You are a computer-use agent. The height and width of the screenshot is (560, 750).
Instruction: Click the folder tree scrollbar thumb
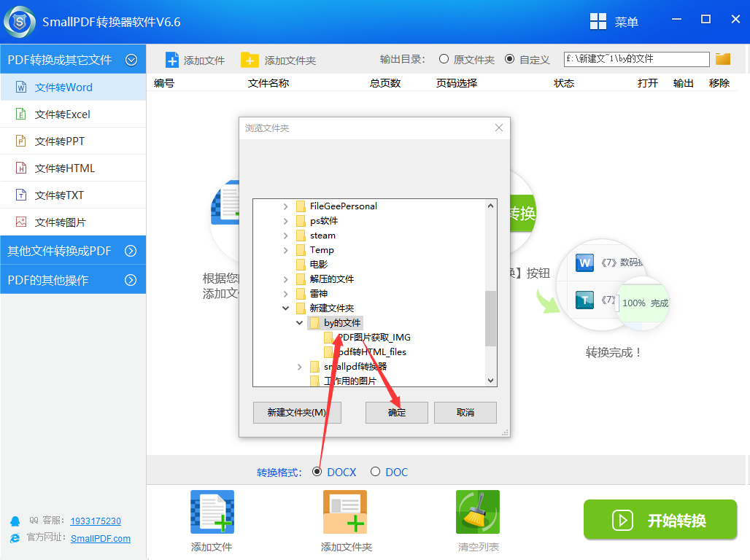tap(490, 318)
